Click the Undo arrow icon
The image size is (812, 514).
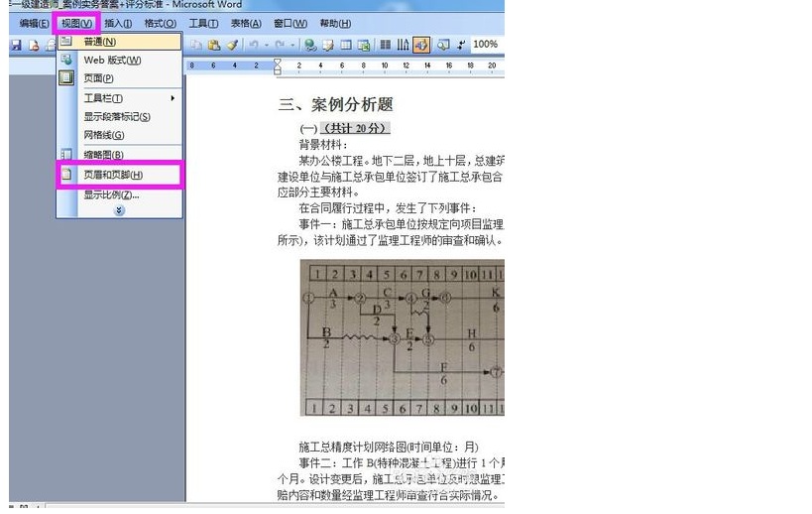click(x=254, y=45)
